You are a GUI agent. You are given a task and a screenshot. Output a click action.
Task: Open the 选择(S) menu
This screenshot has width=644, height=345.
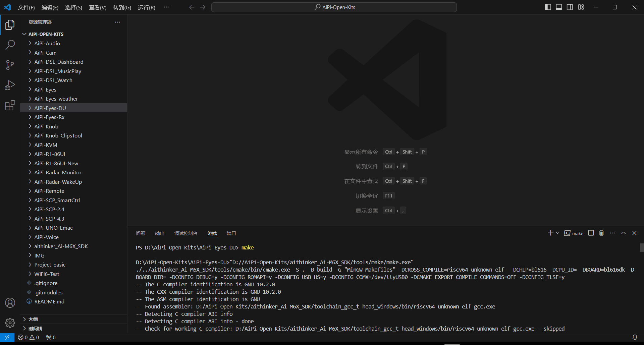(73, 7)
